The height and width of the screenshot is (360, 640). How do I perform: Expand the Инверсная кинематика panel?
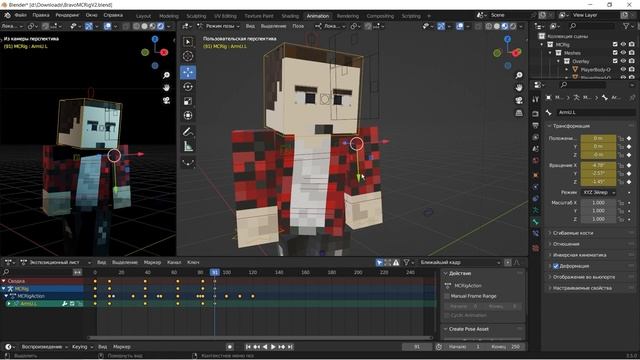point(580,255)
